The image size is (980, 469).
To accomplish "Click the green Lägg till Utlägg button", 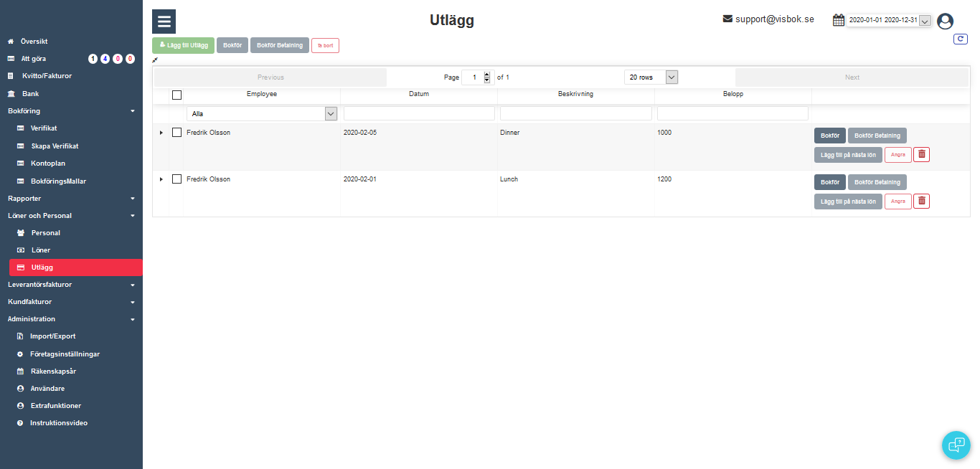I will (x=183, y=45).
